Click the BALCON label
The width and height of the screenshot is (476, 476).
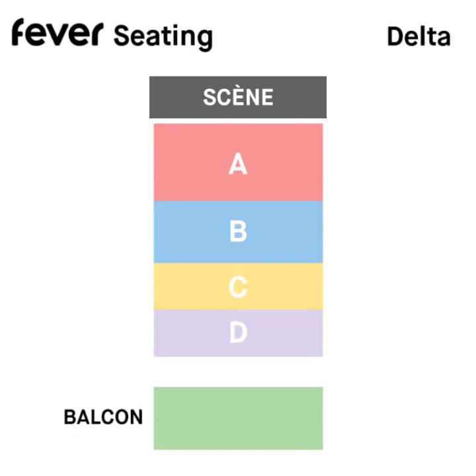click(x=103, y=416)
